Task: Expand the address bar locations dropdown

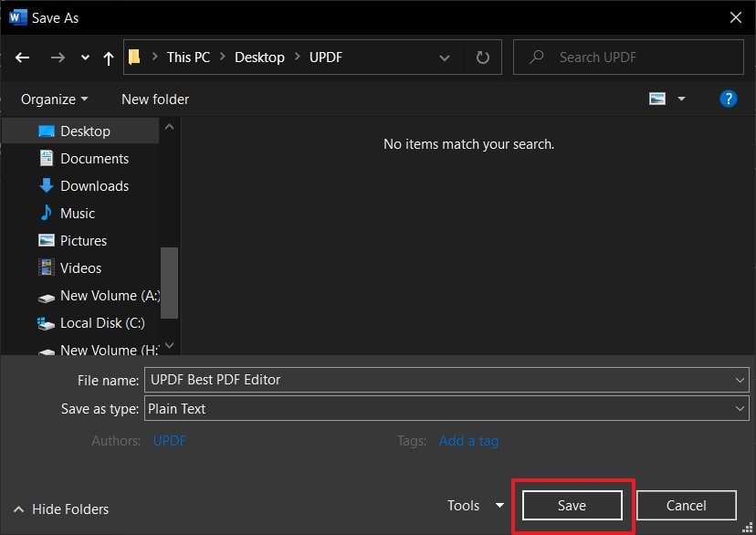Action: click(445, 57)
